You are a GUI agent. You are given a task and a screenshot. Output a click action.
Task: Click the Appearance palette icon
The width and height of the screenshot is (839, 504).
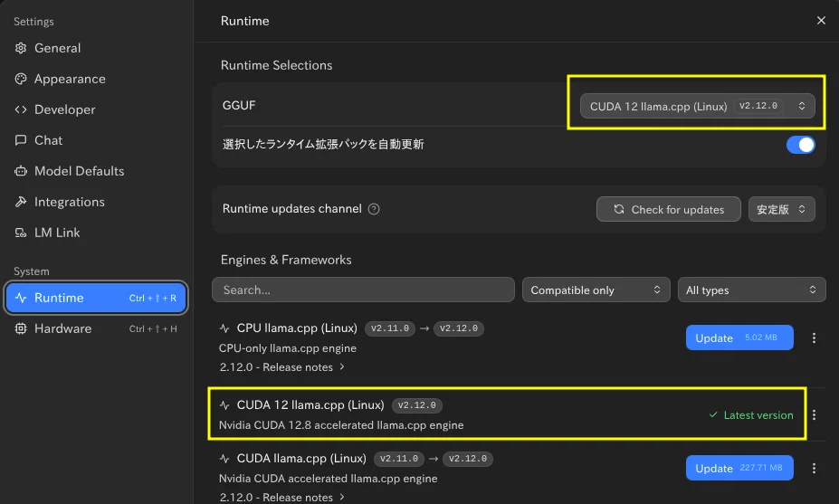(21, 79)
